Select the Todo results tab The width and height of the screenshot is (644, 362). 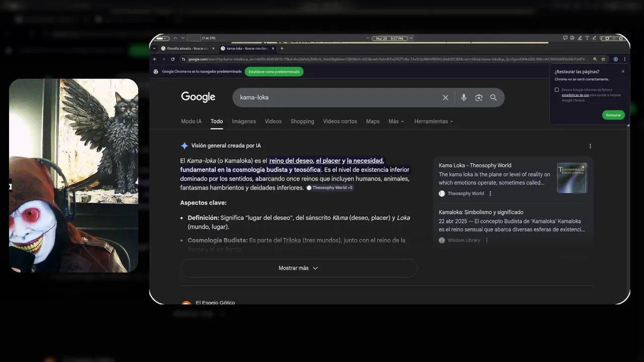pos(217,121)
